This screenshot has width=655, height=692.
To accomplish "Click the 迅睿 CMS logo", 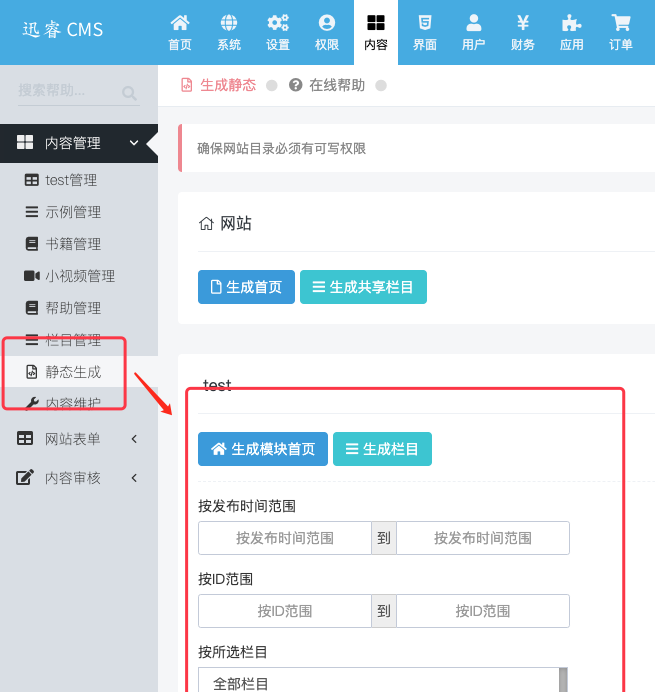I will pyautogui.click(x=63, y=30).
